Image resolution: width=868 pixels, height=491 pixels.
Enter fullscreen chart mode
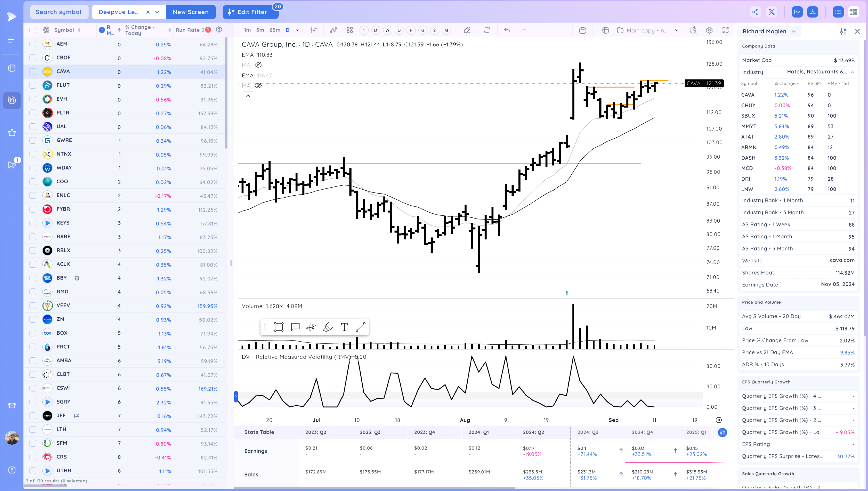[x=725, y=30]
